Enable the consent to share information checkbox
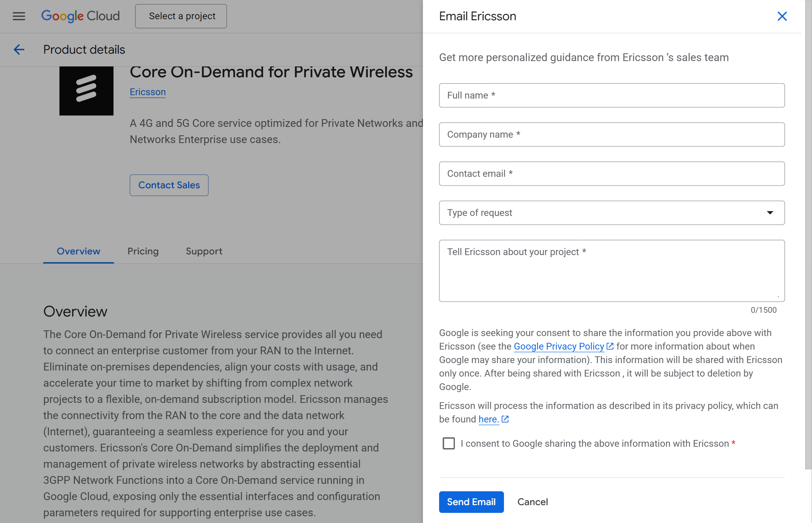This screenshot has width=812, height=523. click(x=448, y=443)
